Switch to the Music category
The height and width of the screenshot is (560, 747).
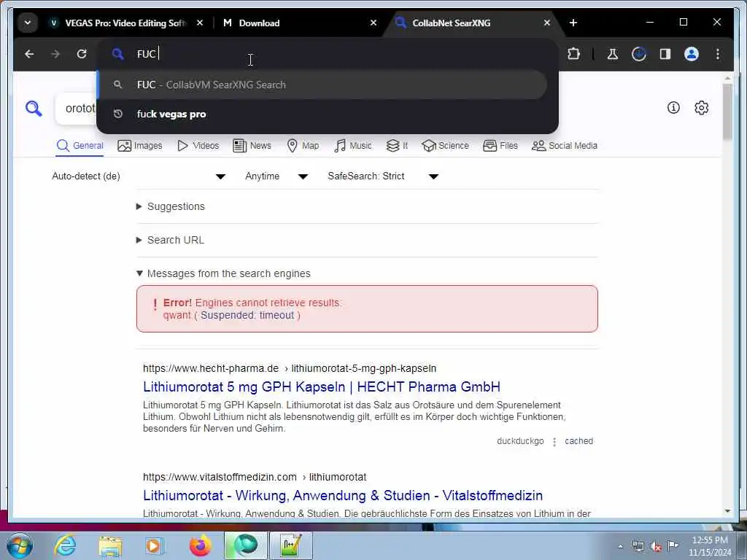[352, 146]
